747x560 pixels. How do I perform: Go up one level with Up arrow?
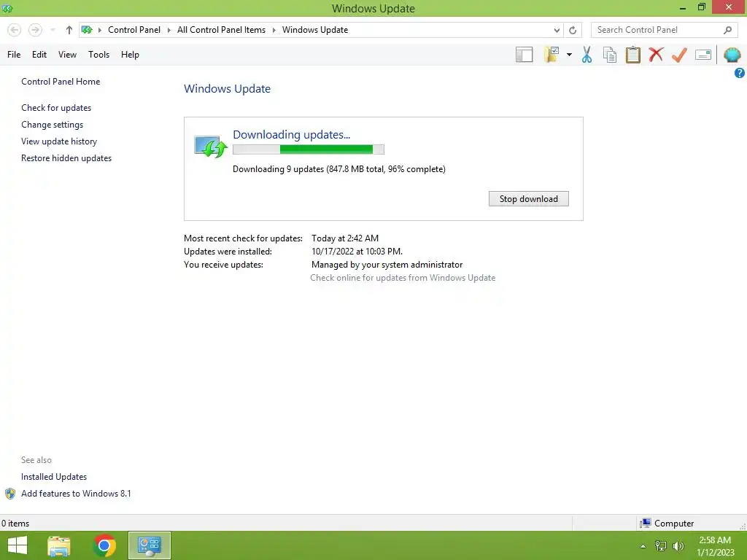pyautogui.click(x=69, y=30)
